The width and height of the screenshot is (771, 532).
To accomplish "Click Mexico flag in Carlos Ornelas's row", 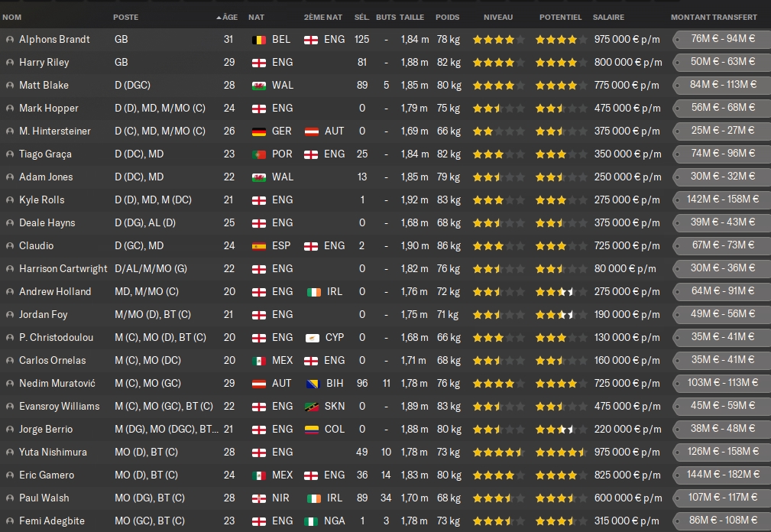I will pyautogui.click(x=258, y=361).
